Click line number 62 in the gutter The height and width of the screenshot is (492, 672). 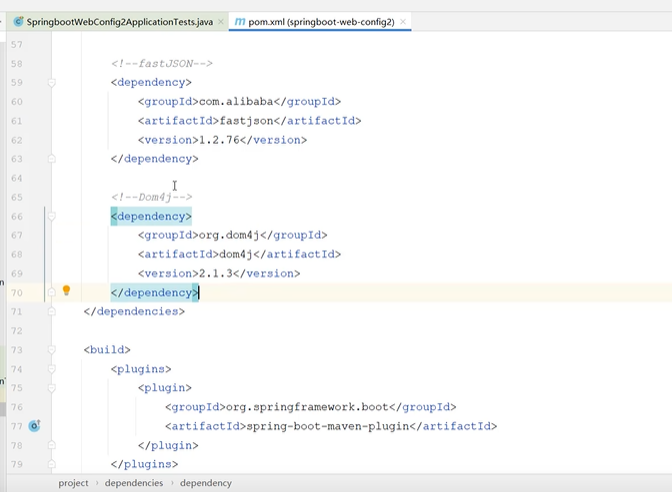pos(17,140)
